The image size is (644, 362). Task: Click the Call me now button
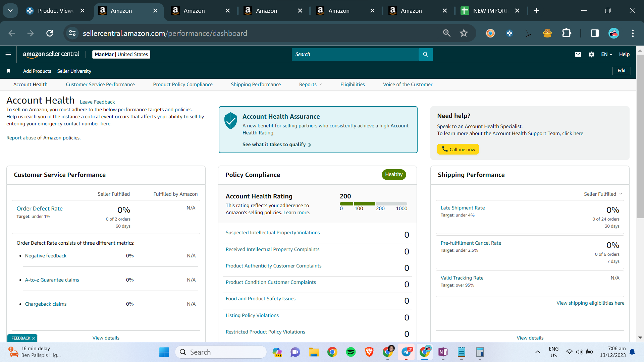[x=458, y=149]
